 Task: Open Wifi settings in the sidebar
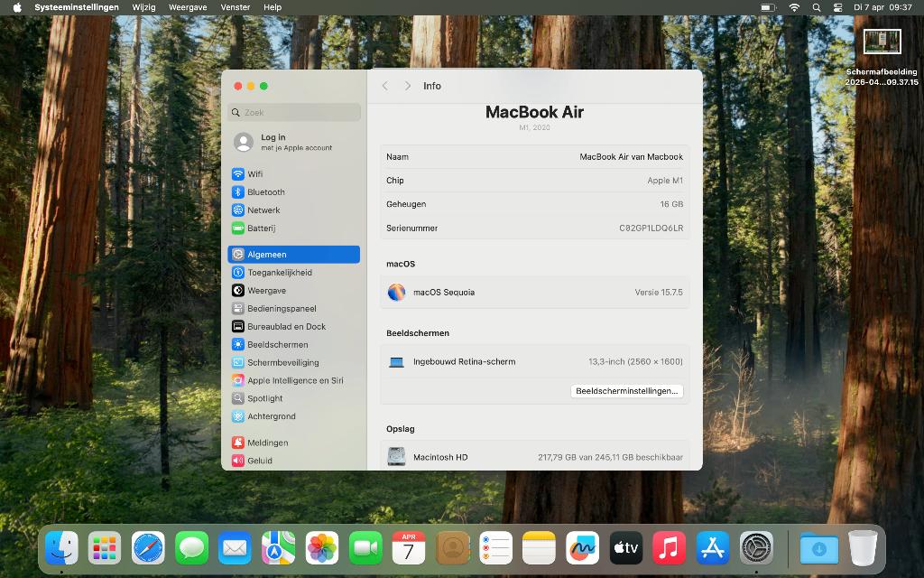click(x=255, y=174)
